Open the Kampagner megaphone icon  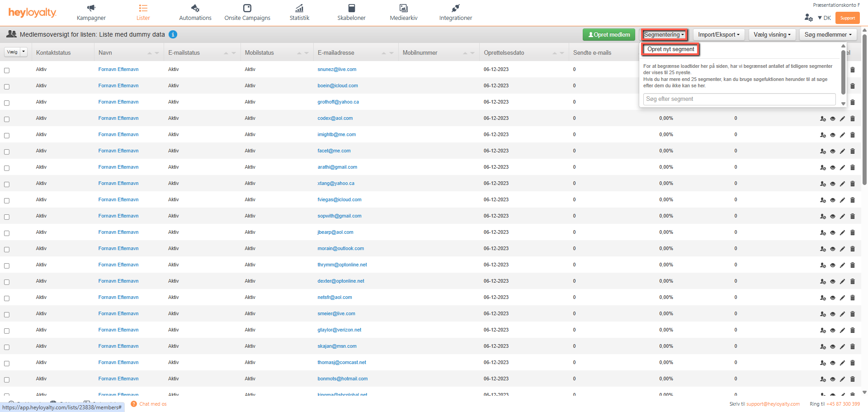point(91,8)
